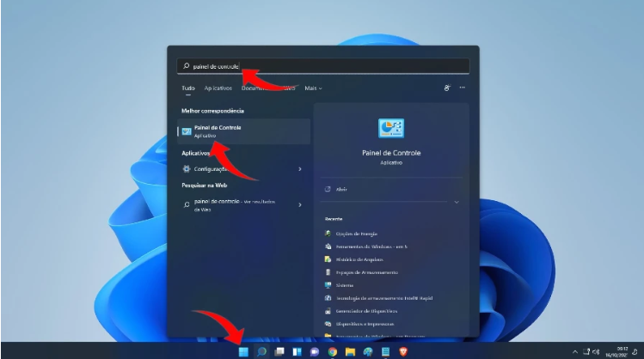644x359 pixels.
Task: Click the Painel de Controle result icon
Action: [x=187, y=131]
